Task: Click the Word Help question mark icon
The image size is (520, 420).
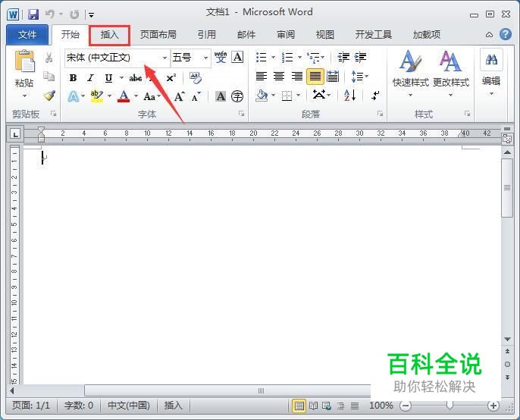Action: coord(506,34)
